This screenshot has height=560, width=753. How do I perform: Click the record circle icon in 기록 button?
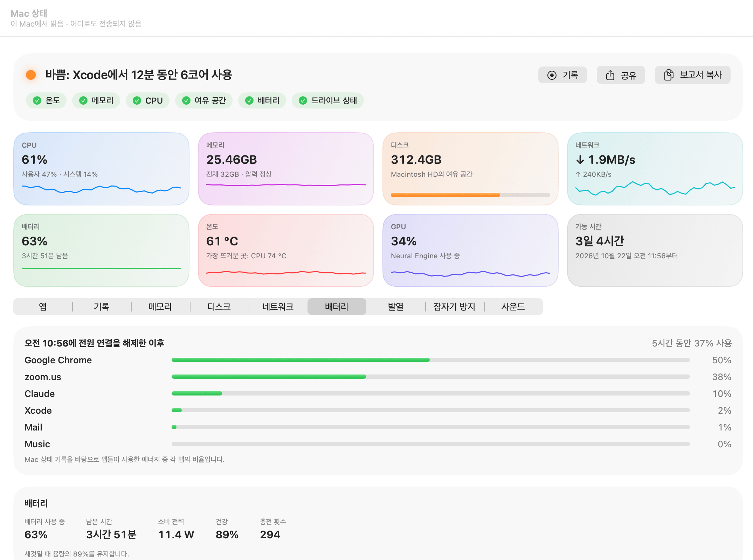[552, 75]
